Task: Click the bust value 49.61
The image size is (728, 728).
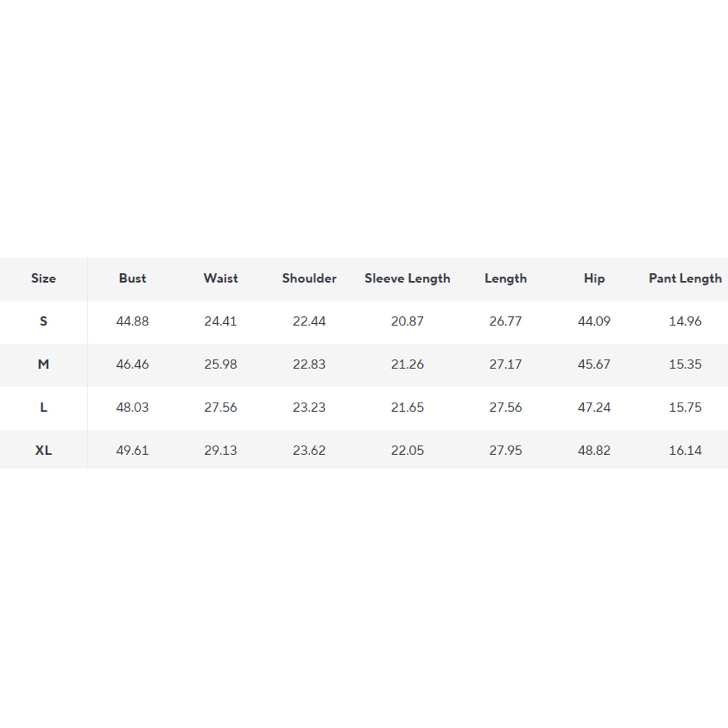Action: tap(132, 450)
